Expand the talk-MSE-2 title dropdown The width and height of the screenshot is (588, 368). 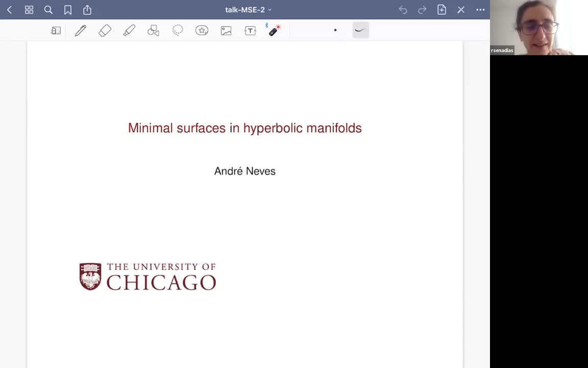(x=248, y=10)
